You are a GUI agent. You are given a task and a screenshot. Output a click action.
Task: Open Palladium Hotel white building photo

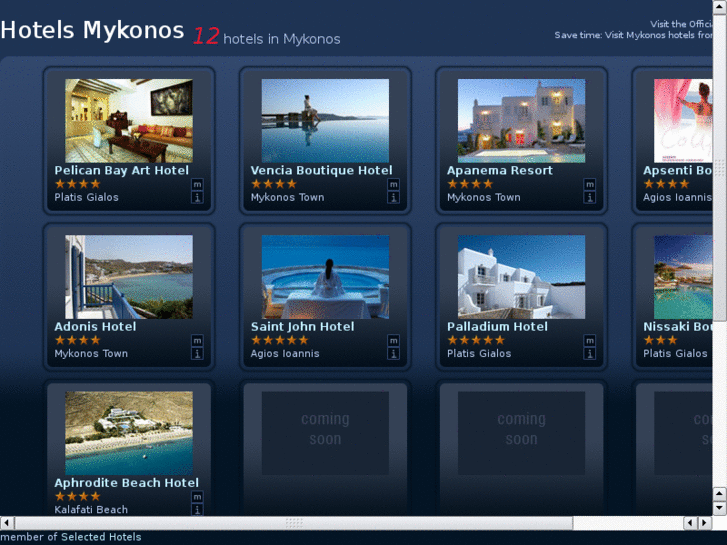[521, 277]
